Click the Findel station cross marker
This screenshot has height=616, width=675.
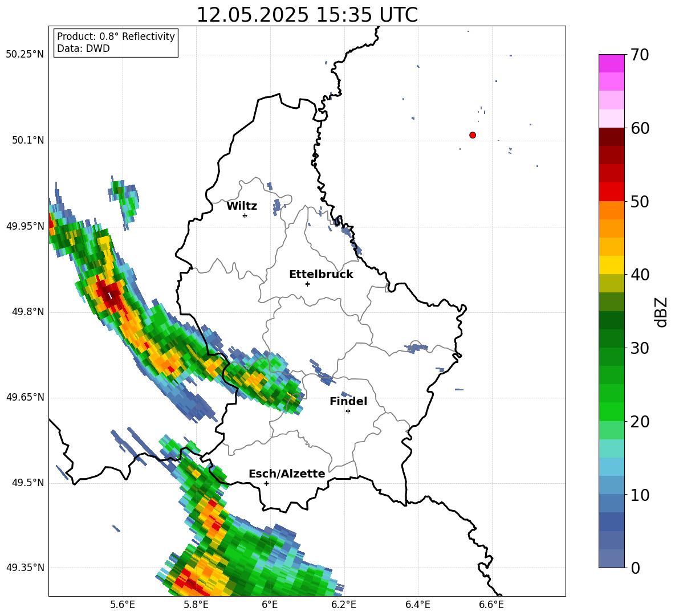pyautogui.click(x=348, y=411)
